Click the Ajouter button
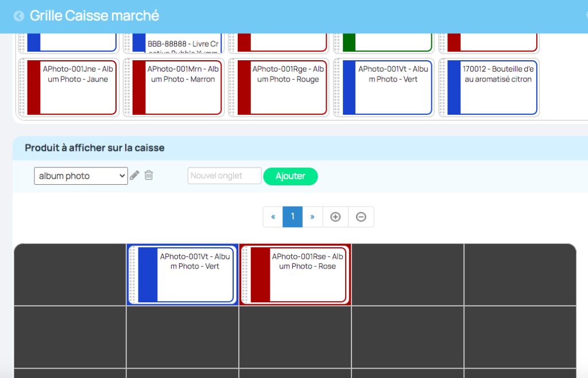 coord(290,176)
